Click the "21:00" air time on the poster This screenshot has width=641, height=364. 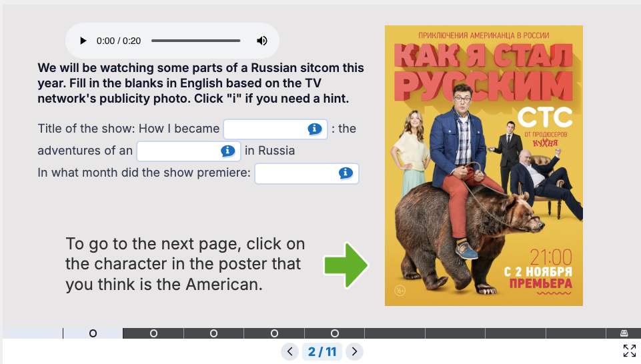point(551,257)
